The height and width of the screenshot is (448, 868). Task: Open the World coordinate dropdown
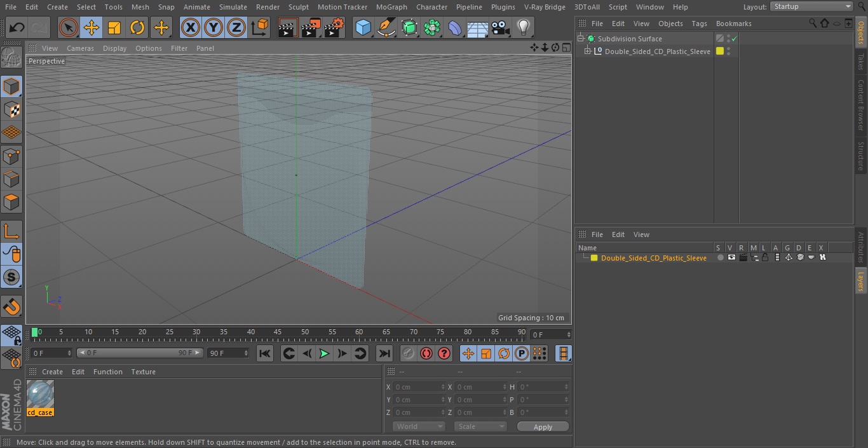point(419,426)
